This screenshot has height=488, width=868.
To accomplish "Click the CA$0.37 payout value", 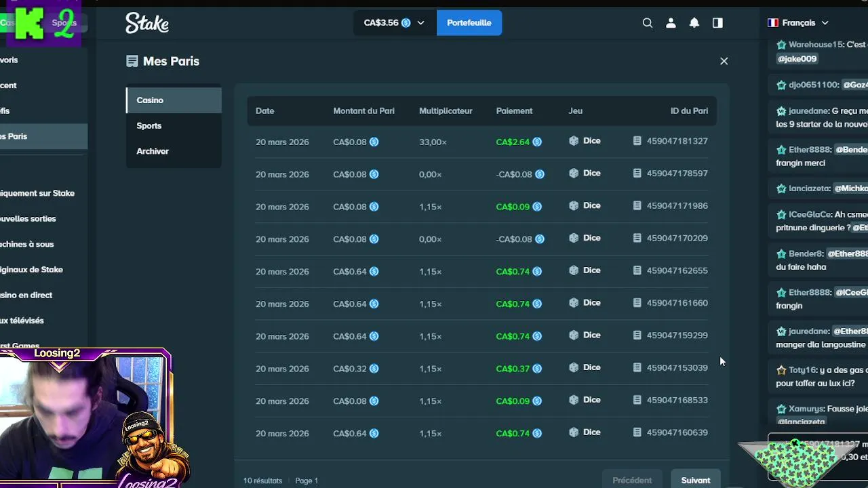I will (x=513, y=369).
